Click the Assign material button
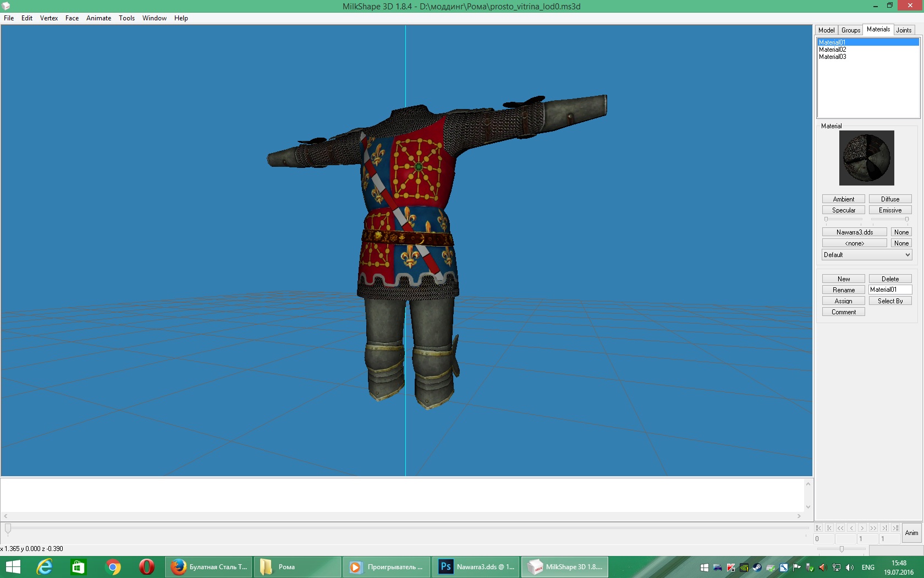This screenshot has width=924, height=578. (844, 301)
